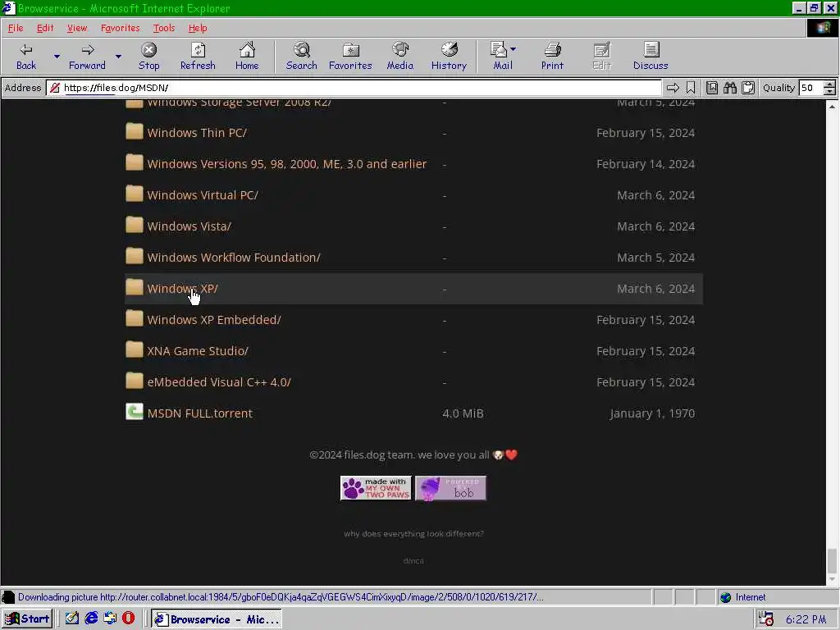This screenshot has width=840, height=630.
Task: Open the Windows Vista/ folder
Action: pos(189,226)
